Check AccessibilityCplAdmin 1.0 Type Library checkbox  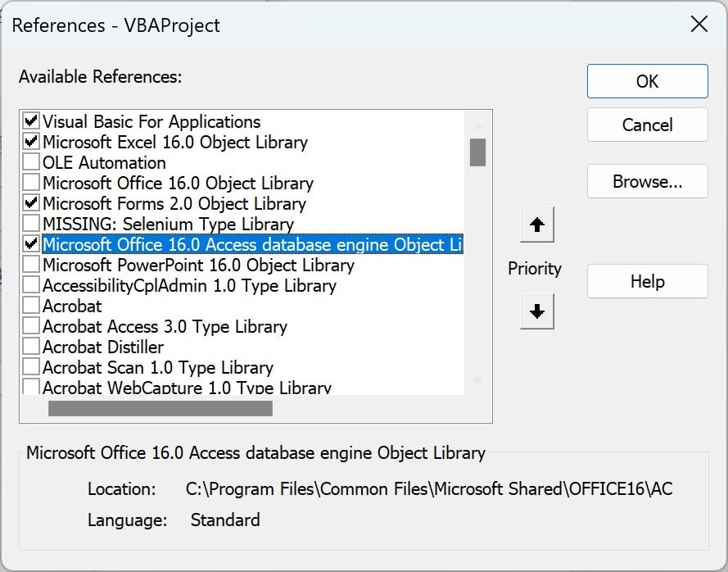(x=31, y=285)
